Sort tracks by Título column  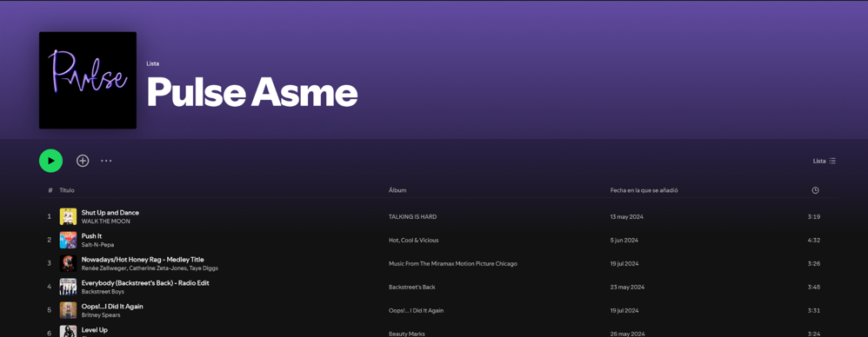coord(67,190)
